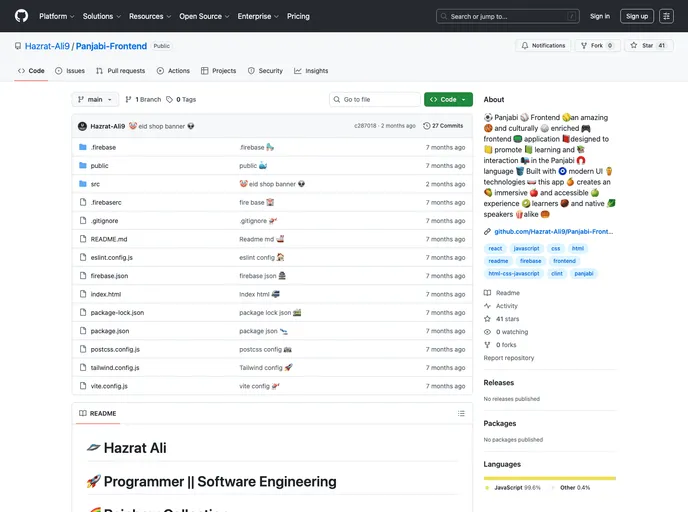688x512 pixels.
Task: Open package-lock.json file
Action: click(117, 313)
